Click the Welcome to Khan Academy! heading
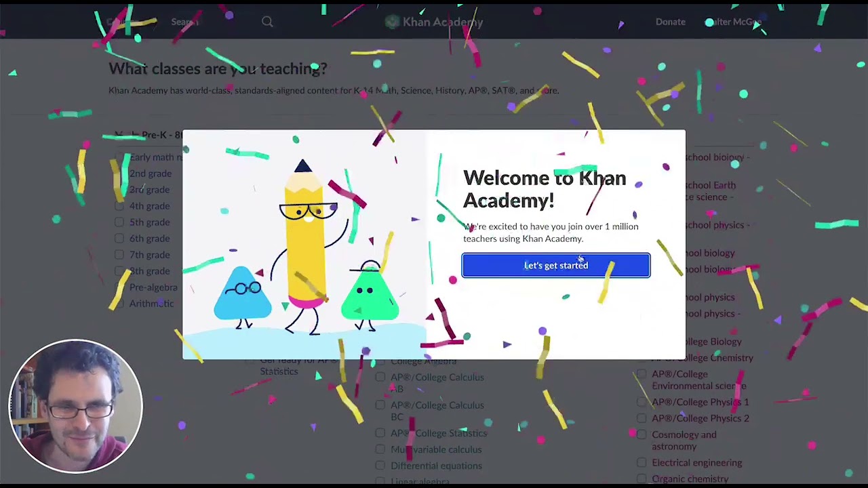Screen dimensions: 868x488 click(545, 189)
